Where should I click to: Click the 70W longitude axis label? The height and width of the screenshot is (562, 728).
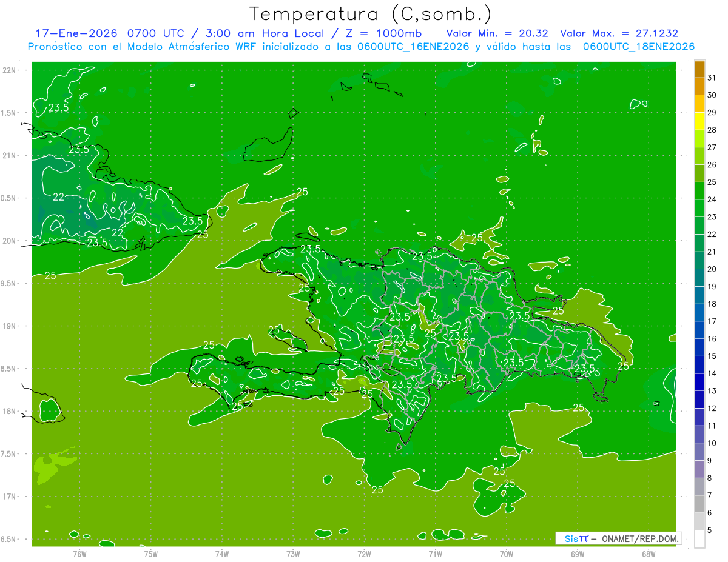[506, 554]
